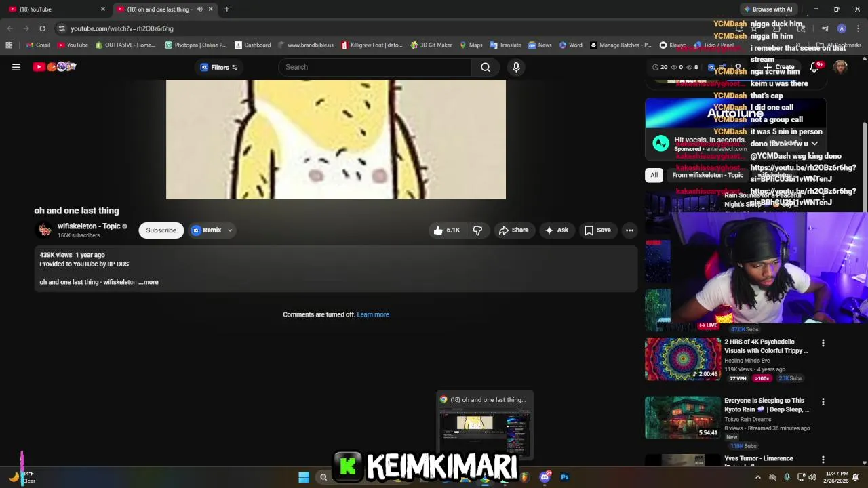
Task: Open a new browser tab
Action: point(226,9)
